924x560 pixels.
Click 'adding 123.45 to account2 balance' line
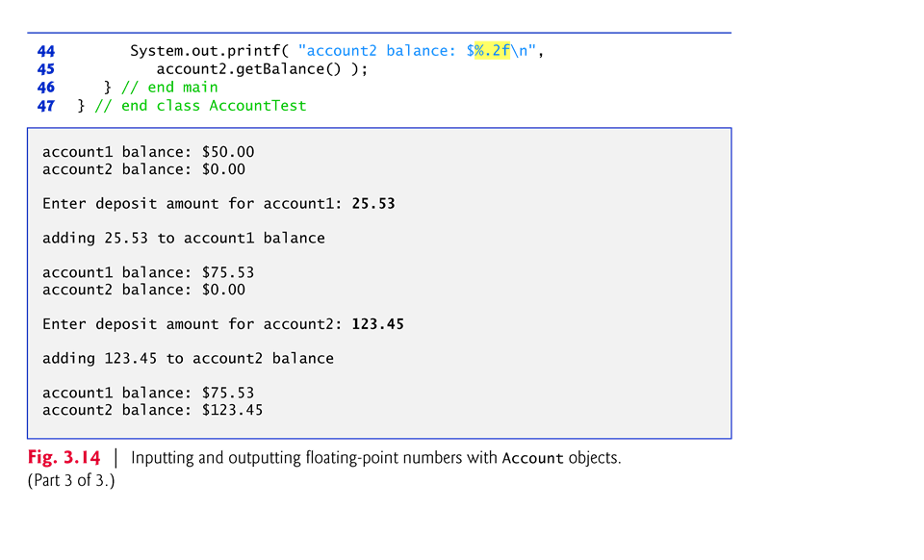188,359
